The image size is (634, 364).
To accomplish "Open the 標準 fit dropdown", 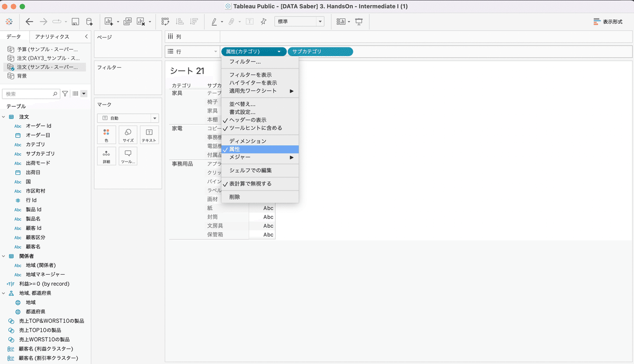I will pos(300,22).
